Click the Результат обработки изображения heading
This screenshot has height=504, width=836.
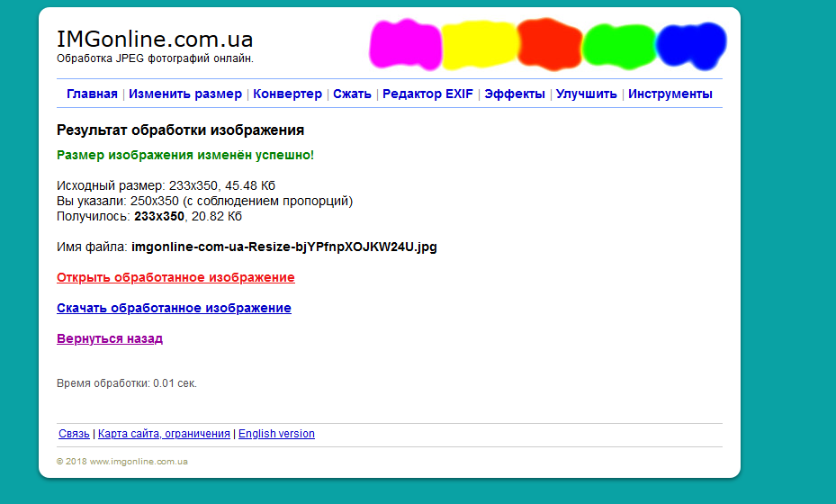[x=180, y=130]
